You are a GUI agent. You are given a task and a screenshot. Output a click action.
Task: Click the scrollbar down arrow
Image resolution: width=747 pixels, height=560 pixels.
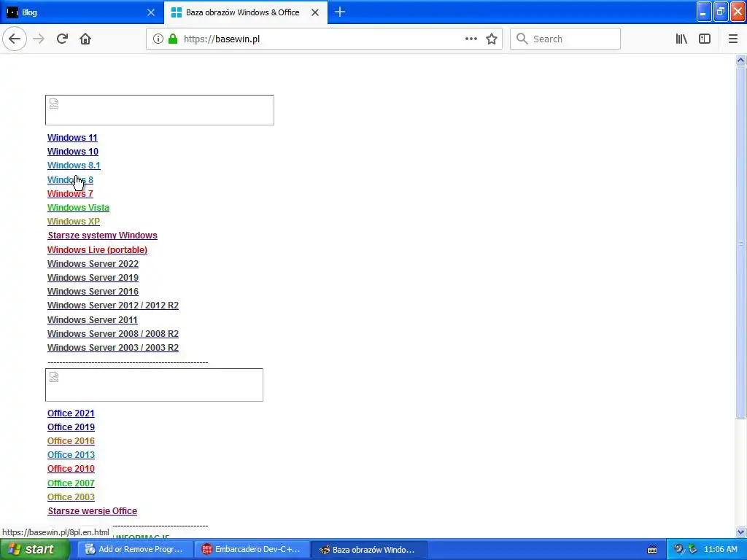740,532
